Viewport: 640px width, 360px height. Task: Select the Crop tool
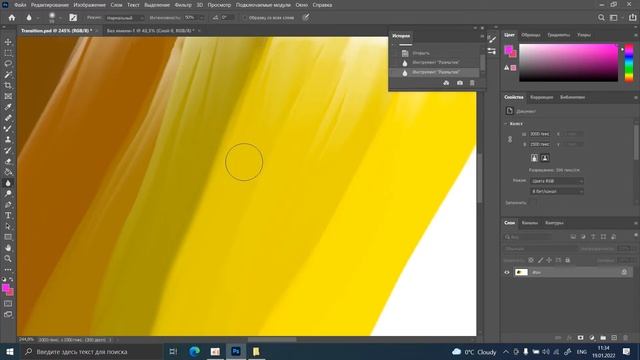(x=8, y=85)
